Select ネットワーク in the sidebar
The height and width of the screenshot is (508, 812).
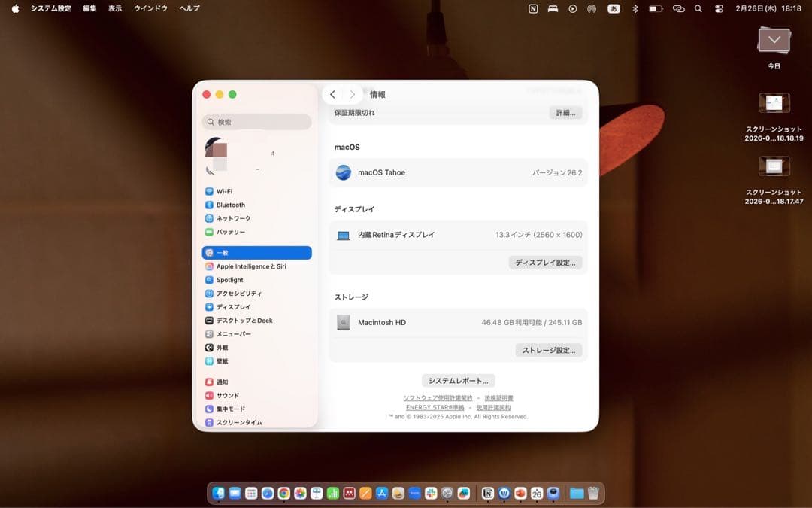coord(256,218)
